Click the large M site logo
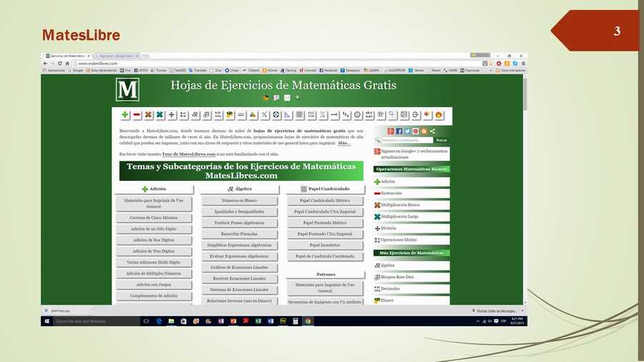The image size is (644, 362). tap(127, 89)
